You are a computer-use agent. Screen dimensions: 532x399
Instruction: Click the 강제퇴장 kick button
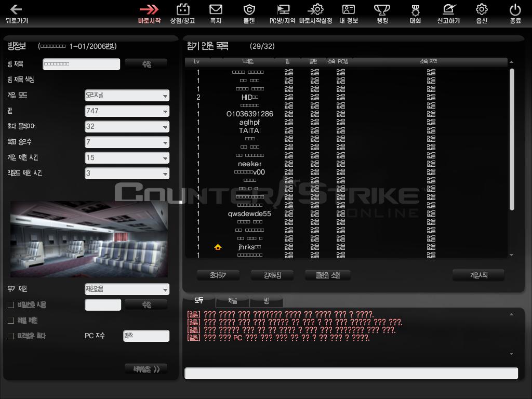(272, 275)
